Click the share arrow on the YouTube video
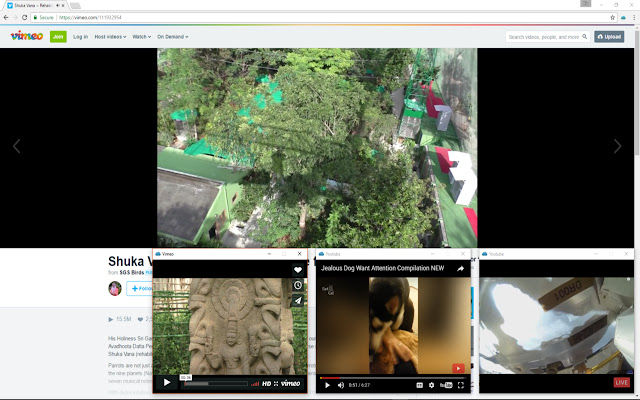The width and height of the screenshot is (640, 400). (x=461, y=268)
